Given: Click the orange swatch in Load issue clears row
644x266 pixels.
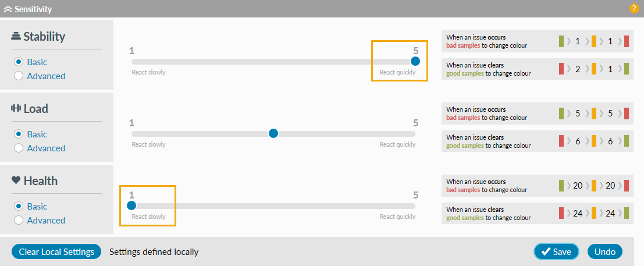Looking at the screenshot, I should 594,141.
